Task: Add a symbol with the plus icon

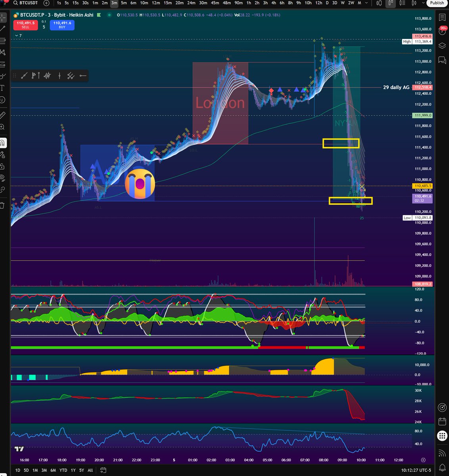Action: click(46, 3)
